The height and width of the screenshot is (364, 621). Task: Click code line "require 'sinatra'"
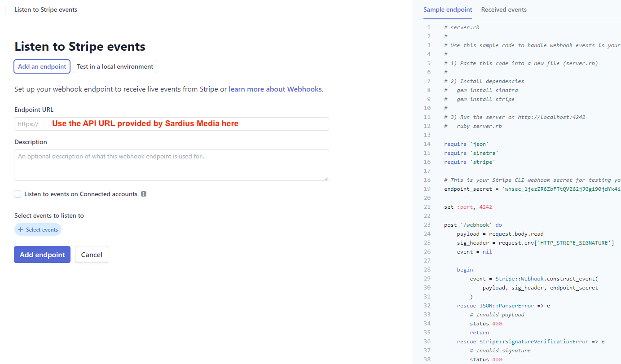[471, 153]
